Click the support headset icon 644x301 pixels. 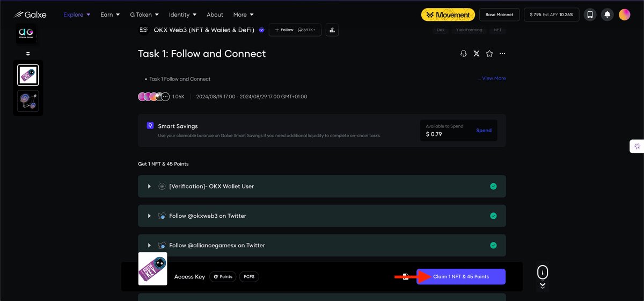tap(464, 54)
